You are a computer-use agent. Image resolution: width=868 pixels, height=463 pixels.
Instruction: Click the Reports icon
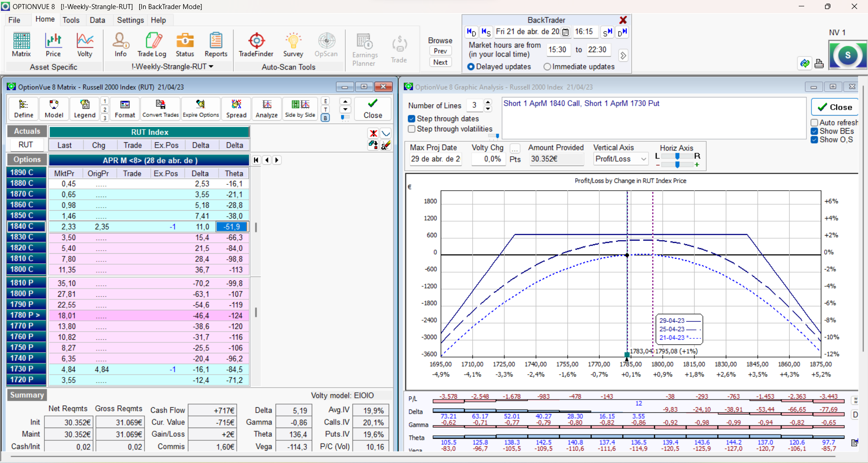coord(216,45)
